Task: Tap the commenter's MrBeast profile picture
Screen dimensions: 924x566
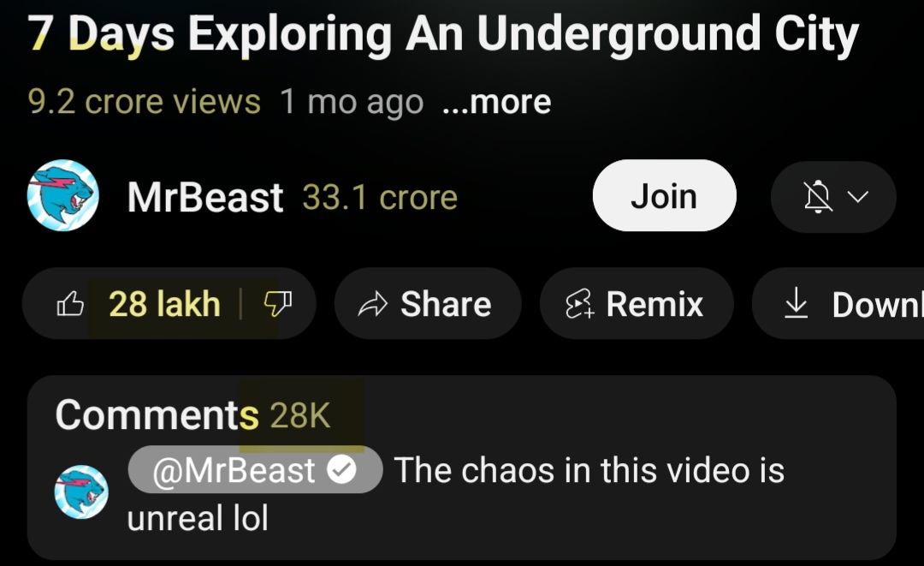Action: click(x=81, y=492)
